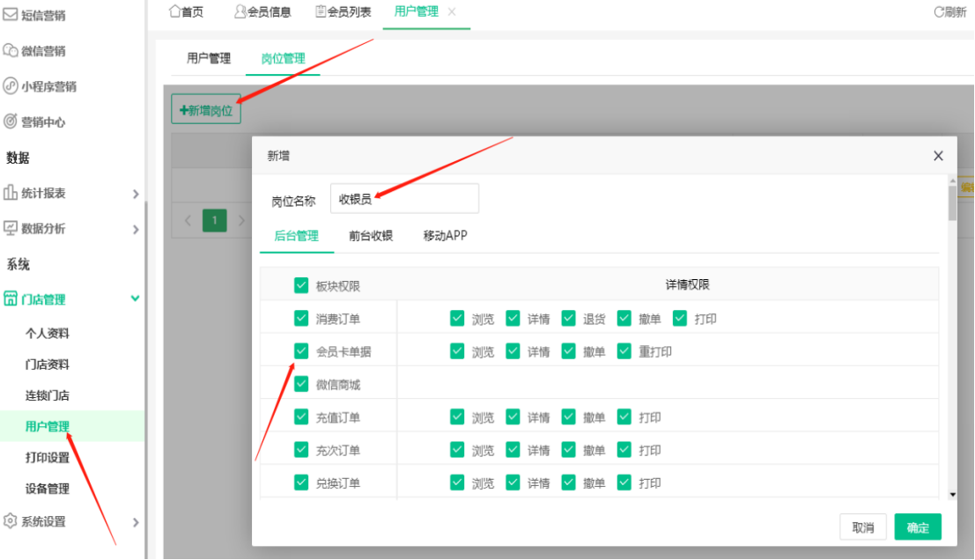Click the 确定 confirm button
Viewport: 975px width, 560px height.
pyautogui.click(x=918, y=527)
